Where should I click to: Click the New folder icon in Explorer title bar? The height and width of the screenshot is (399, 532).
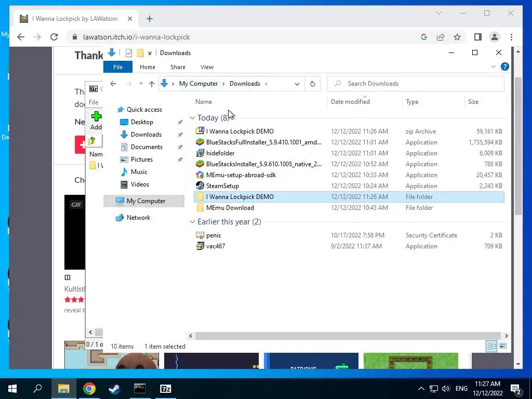tap(140, 53)
